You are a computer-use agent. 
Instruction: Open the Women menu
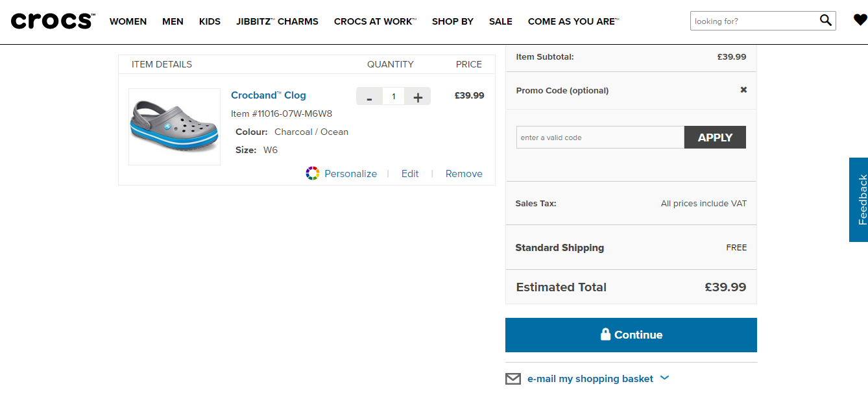128,21
